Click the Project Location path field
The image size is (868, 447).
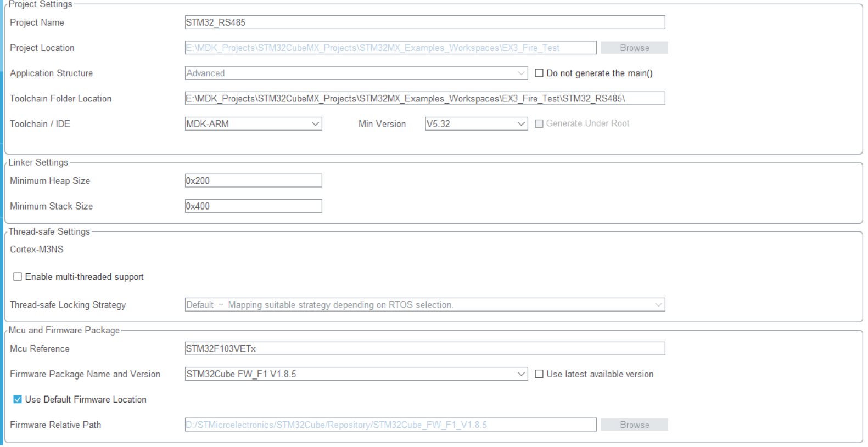[390, 48]
